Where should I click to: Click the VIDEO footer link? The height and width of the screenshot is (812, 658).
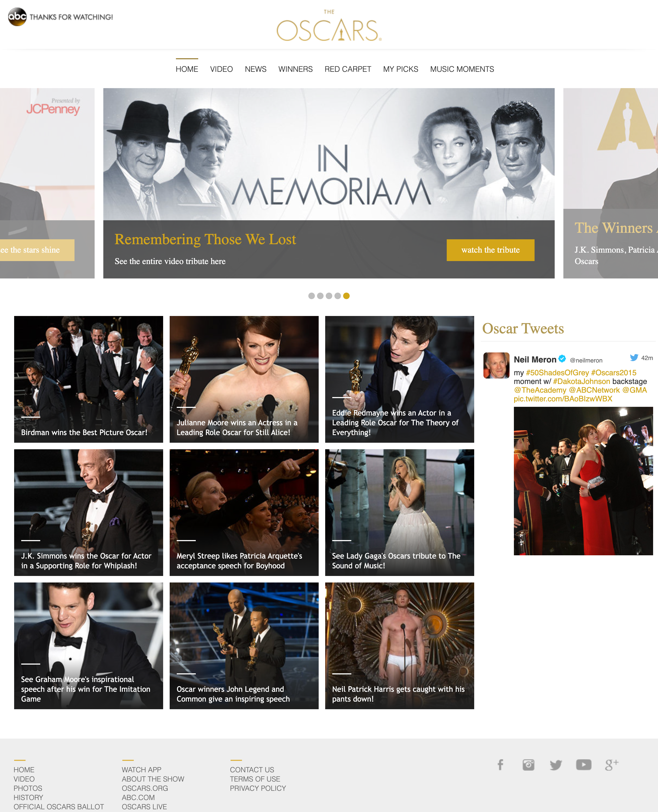click(x=24, y=779)
